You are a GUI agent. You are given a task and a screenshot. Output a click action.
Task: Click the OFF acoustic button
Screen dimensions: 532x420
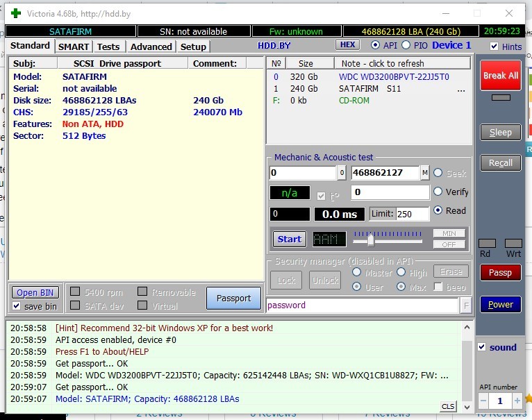[x=449, y=244]
